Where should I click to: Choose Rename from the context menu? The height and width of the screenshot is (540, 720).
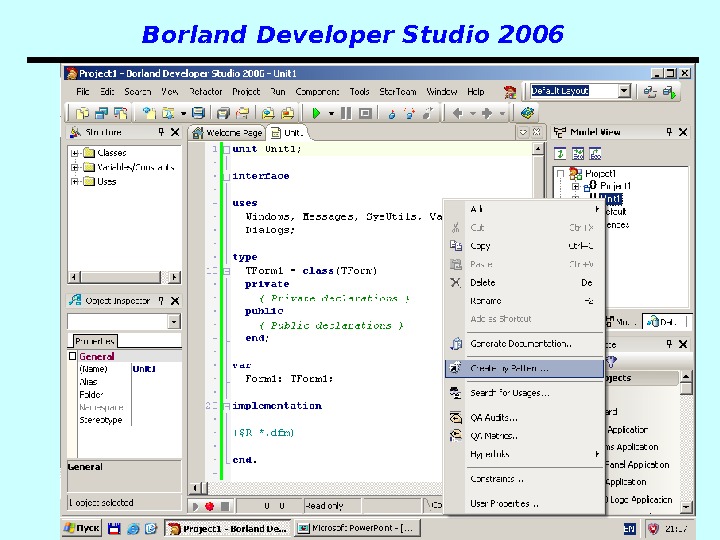pyautogui.click(x=524, y=301)
